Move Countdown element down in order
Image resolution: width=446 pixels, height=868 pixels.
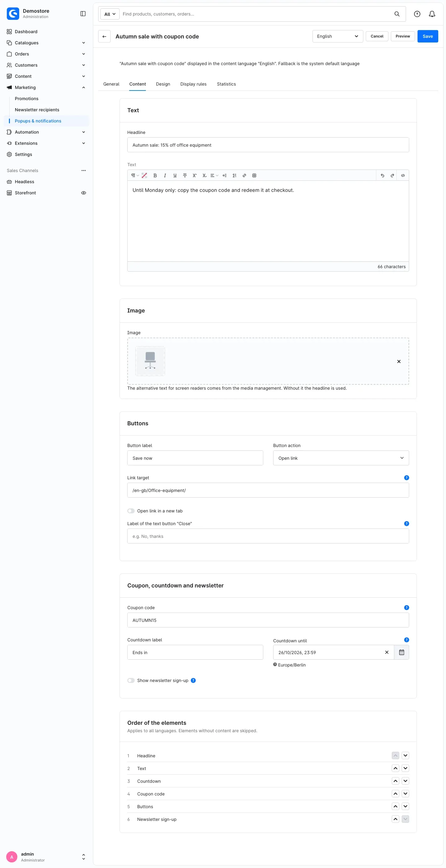(405, 781)
